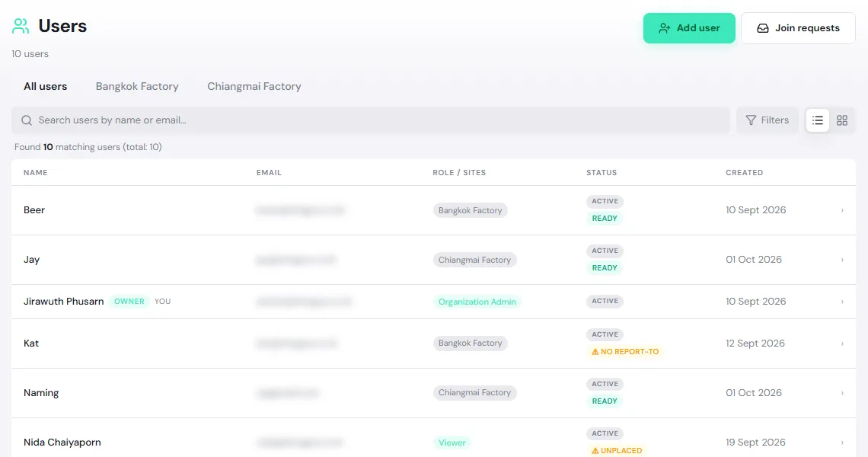Viewport: 868px width, 457px height.
Task: Click the Add user button
Action: [689, 28]
